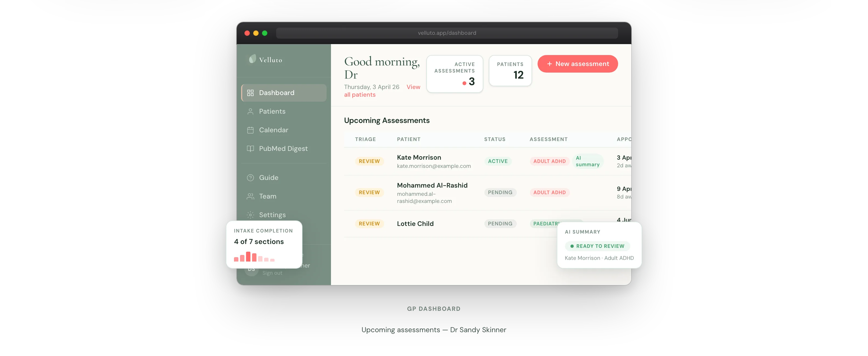Select the Team menu item
Image resolution: width=868 pixels, height=356 pixels.
tap(284, 196)
